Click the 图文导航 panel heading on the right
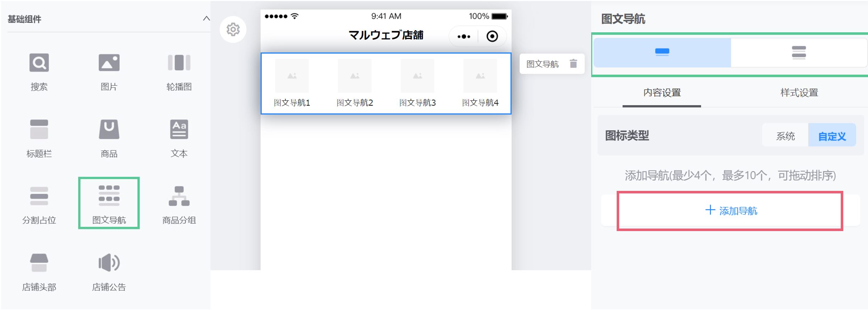Screen dimensions: 868x310 (x=623, y=19)
